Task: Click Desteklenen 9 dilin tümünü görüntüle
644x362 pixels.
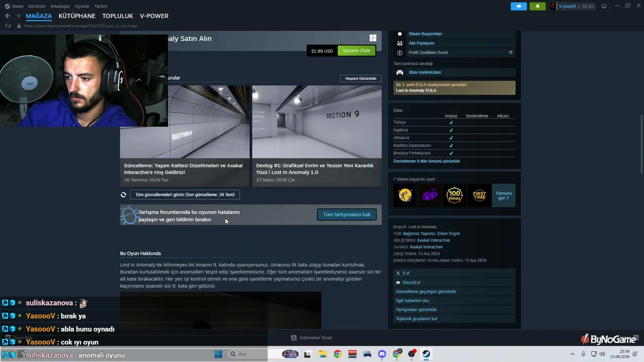Action: pyautogui.click(x=427, y=161)
